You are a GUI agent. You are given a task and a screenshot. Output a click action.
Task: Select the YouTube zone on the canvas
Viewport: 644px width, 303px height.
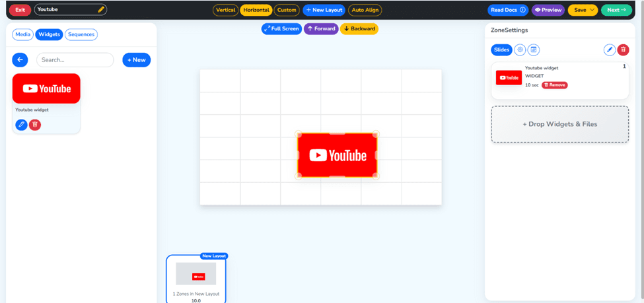338,155
